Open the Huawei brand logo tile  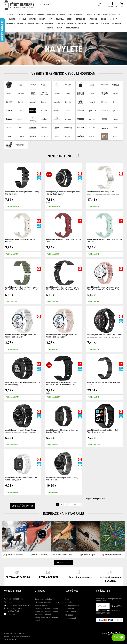(x=81, y=102)
